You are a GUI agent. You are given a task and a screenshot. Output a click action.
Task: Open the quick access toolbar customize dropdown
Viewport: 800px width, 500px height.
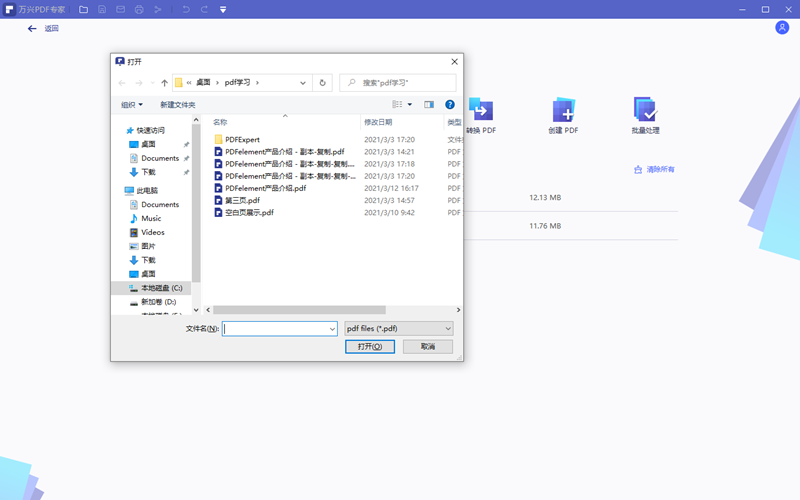[x=223, y=10]
